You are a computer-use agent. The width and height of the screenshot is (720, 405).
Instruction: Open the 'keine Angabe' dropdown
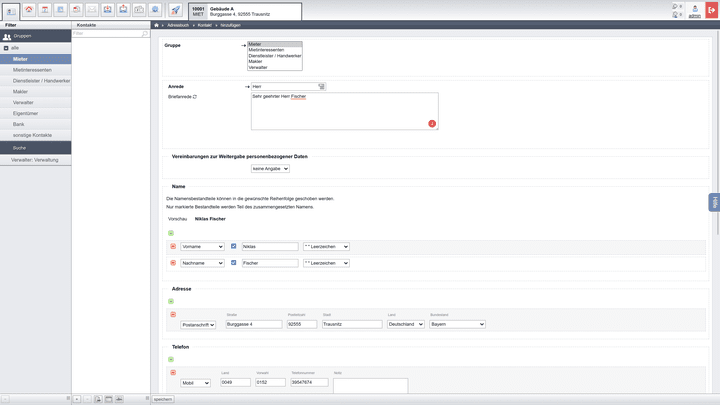click(x=270, y=169)
